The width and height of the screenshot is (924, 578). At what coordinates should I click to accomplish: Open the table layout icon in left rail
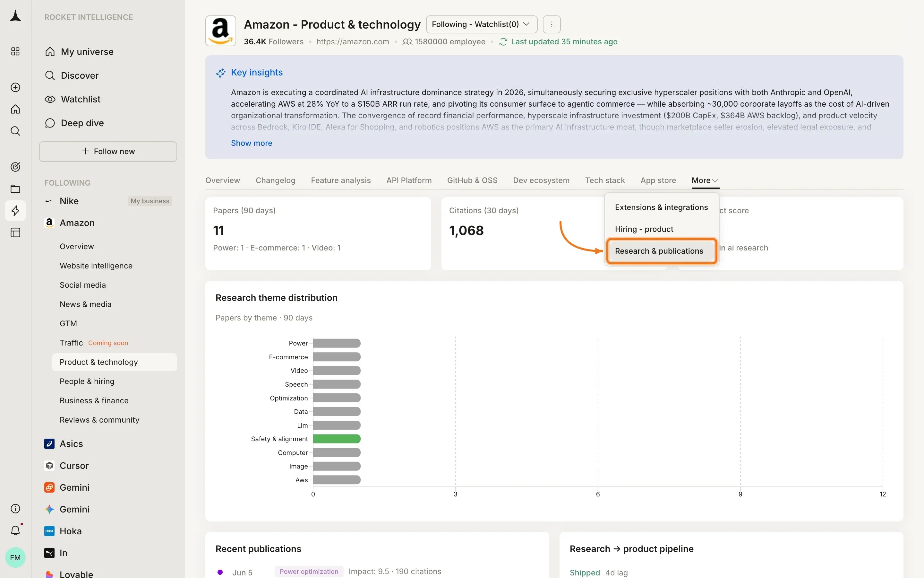coord(15,232)
